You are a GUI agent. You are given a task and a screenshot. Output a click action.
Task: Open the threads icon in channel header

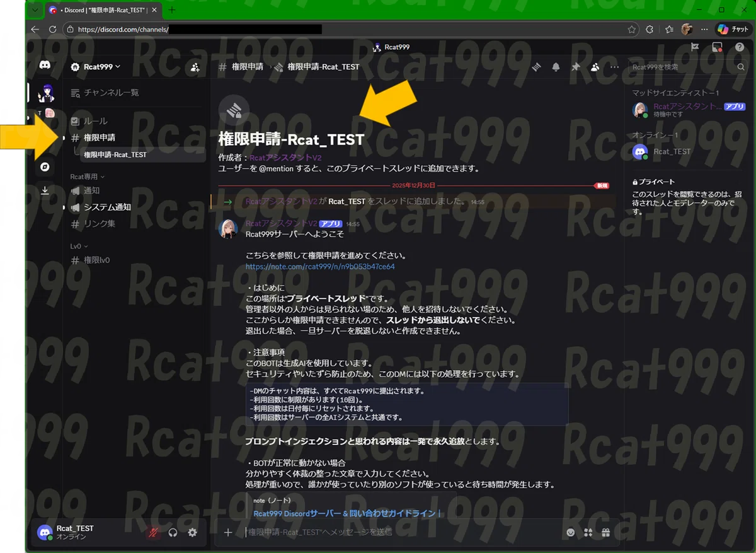point(536,67)
